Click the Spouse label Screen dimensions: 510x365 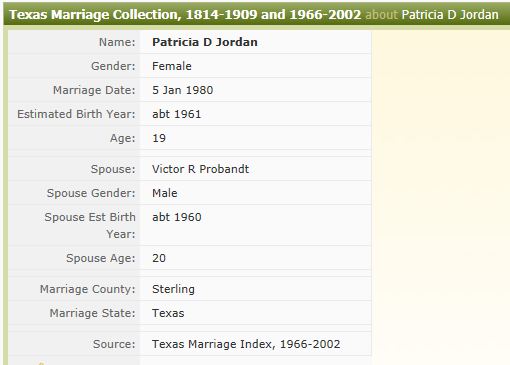[113, 169]
